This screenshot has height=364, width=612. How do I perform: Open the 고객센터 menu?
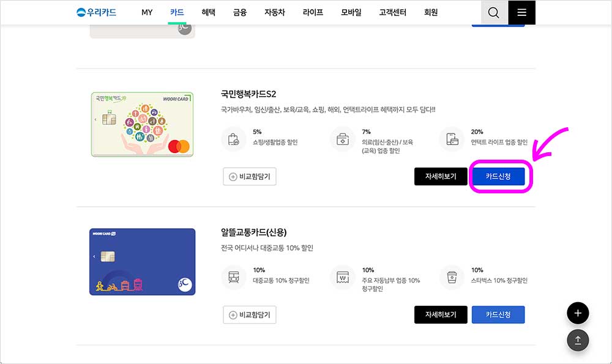tap(392, 12)
